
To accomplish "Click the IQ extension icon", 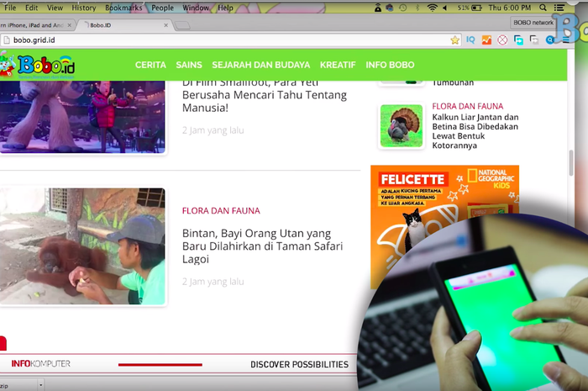I will click(x=471, y=40).
